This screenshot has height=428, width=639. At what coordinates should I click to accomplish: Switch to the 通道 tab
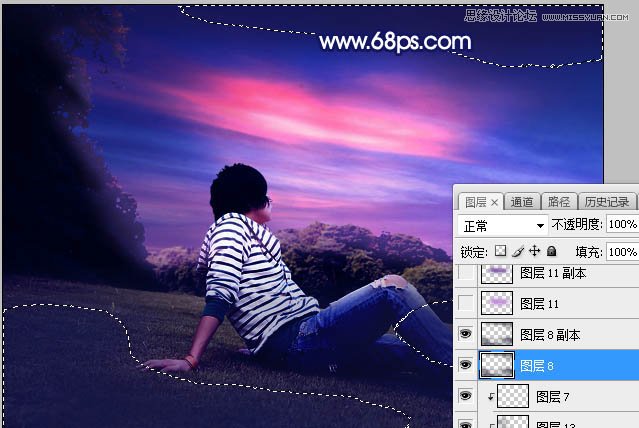coord(522,202)
